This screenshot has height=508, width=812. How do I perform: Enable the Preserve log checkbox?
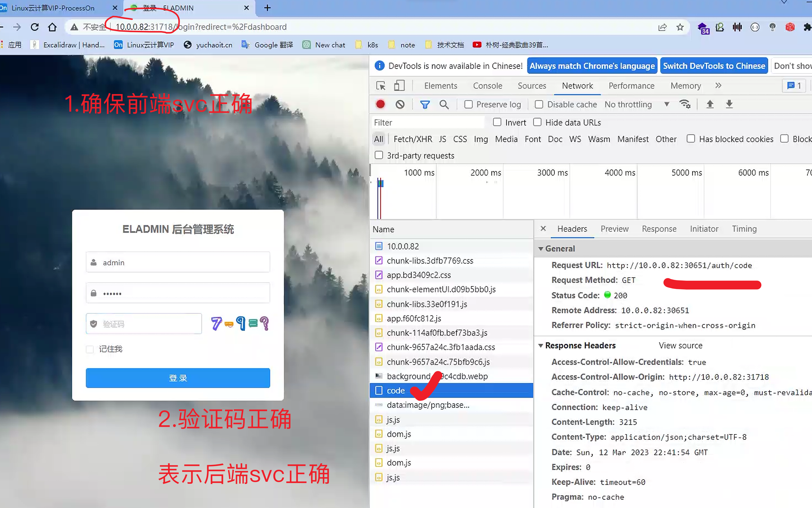pyautogui.click(x=468, y=104)
